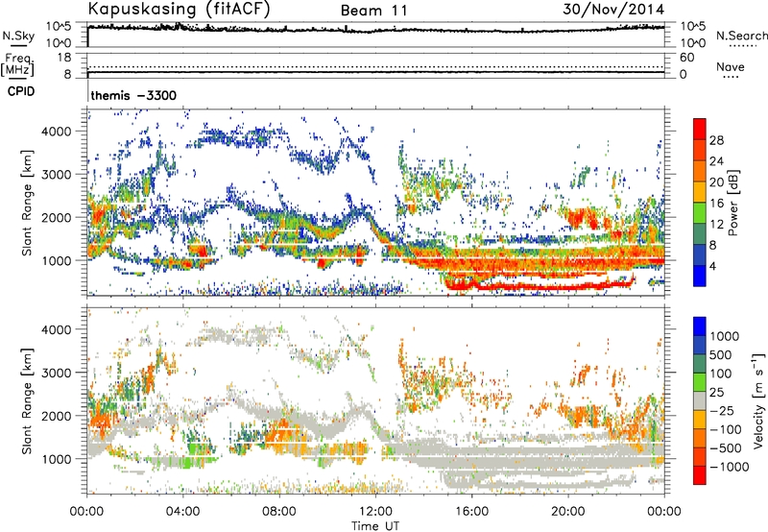Click the power panel 'Slant Range [km]' axis title
The width and height of the screenshot is (768, 532).
[x=27, y=203]
